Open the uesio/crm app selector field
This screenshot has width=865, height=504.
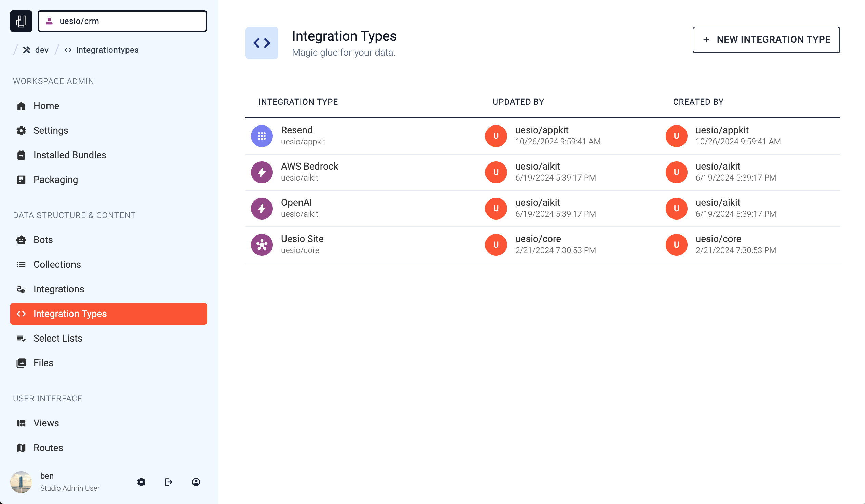point(122,21)
